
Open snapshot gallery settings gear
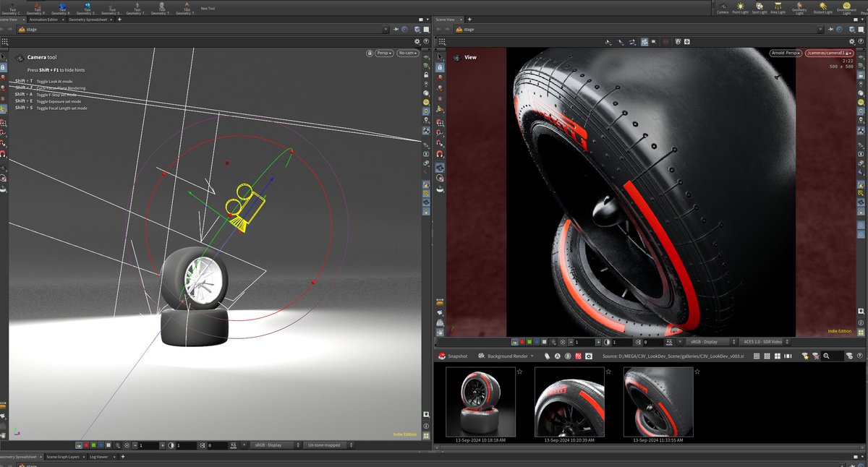589,356
